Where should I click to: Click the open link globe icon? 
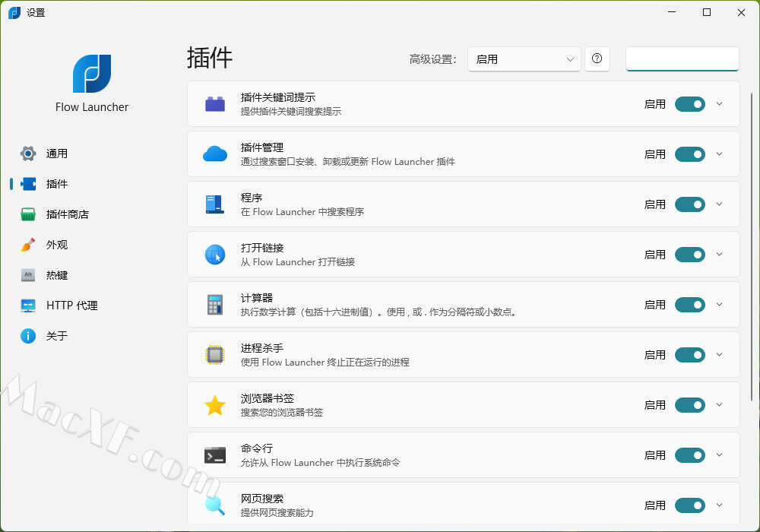click(215, 255)
